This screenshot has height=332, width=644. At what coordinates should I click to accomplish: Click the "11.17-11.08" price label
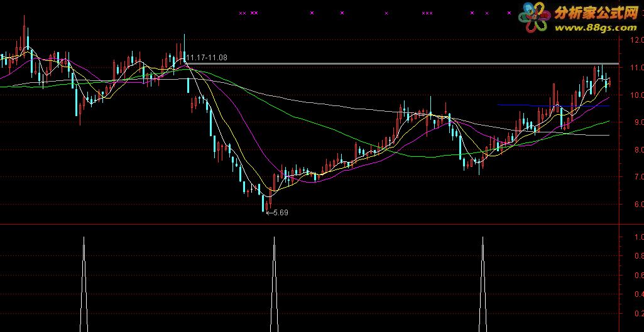click(x=207, y=58)
